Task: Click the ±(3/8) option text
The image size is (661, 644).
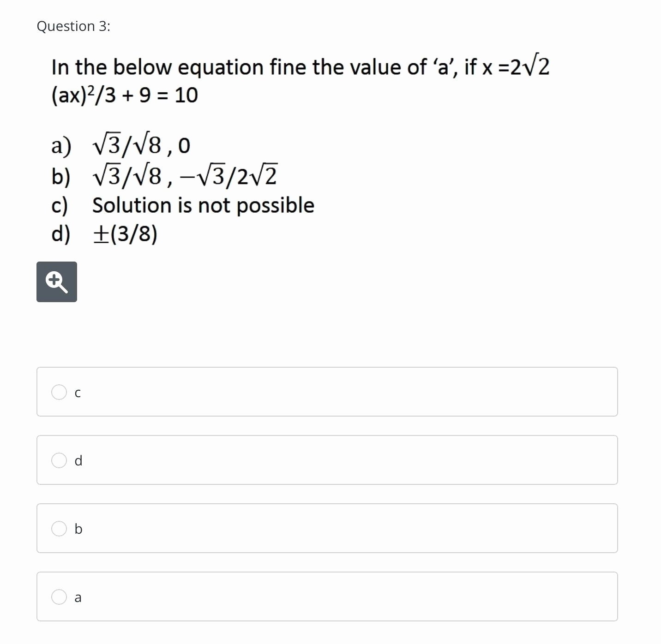Action: (125, 234)
